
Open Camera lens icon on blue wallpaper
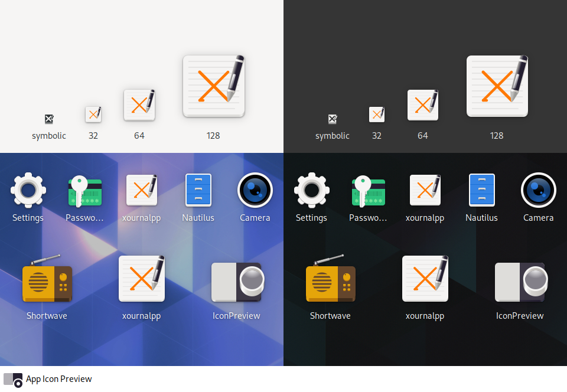click(255, 190)
